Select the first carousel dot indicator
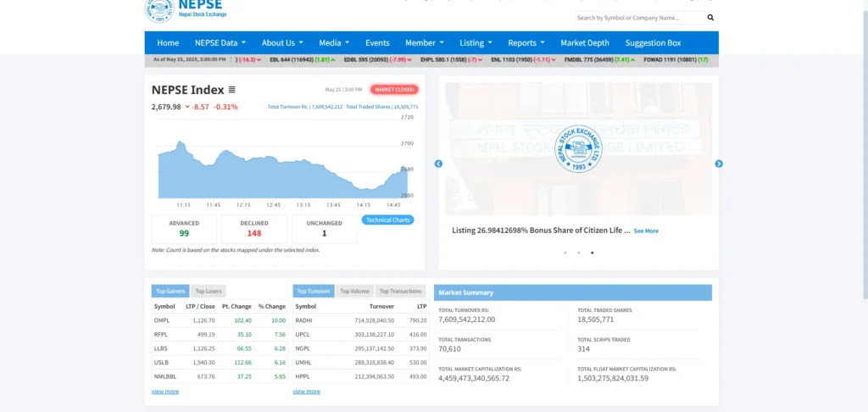The height and width of the screenshot is (412, 868). (565, 253)
